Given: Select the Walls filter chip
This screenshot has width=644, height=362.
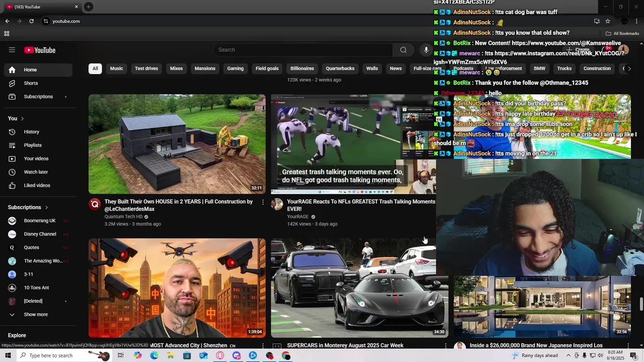Looking at the screenshot, I should pyautogui.click(x=372, y=68).
